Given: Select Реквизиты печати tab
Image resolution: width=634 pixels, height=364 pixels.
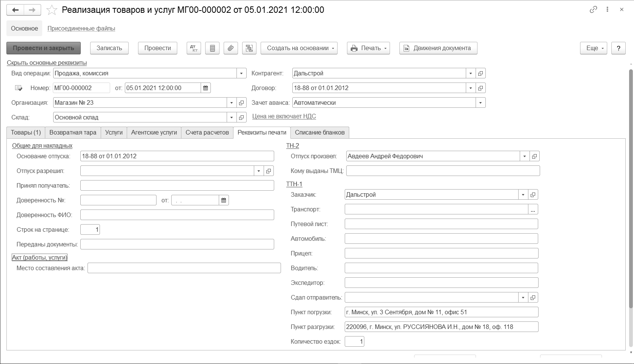Looking at the screenshot, I should pyautogui.click(x=262, y=132).
